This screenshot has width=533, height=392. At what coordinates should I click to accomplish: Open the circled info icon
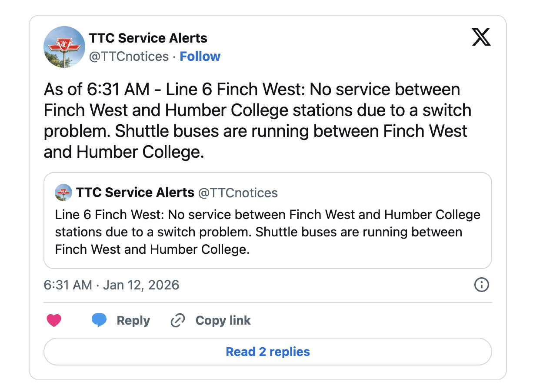point(481,285)
